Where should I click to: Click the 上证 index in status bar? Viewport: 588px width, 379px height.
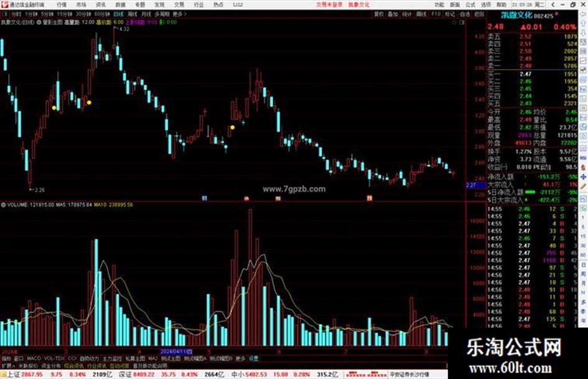coord(14,375)
